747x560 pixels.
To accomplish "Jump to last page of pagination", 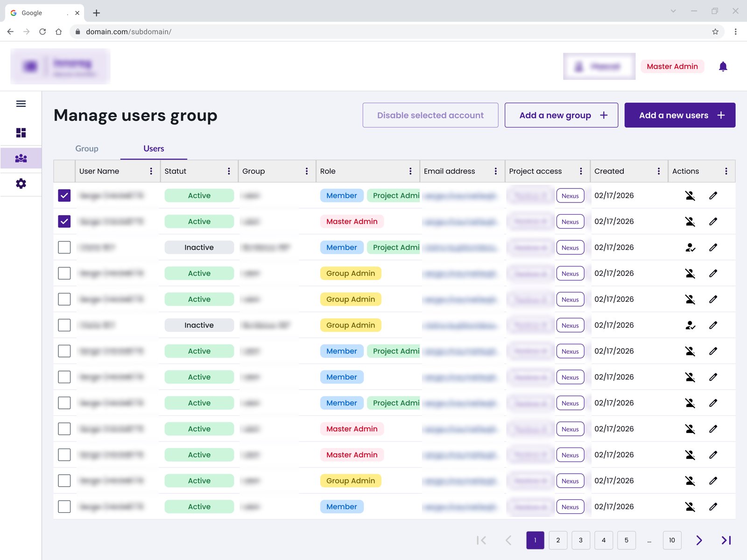I will tap(726, 540).
